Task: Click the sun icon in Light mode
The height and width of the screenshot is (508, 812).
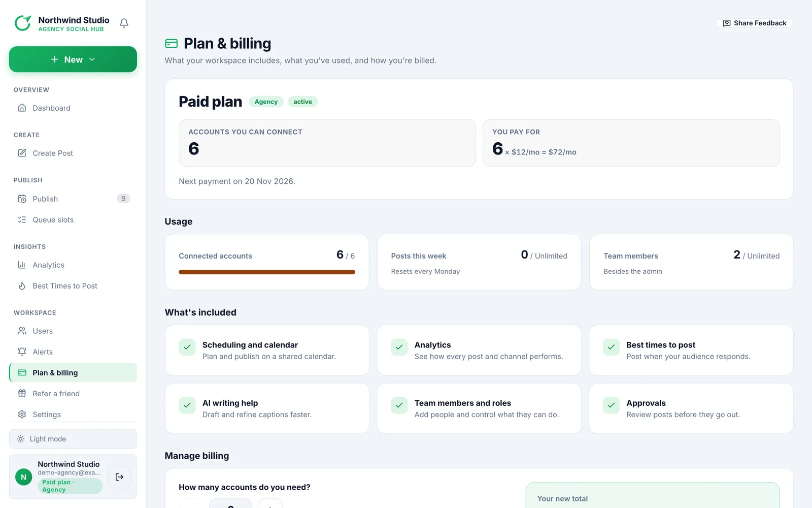Action: click(x=20, y=439)
